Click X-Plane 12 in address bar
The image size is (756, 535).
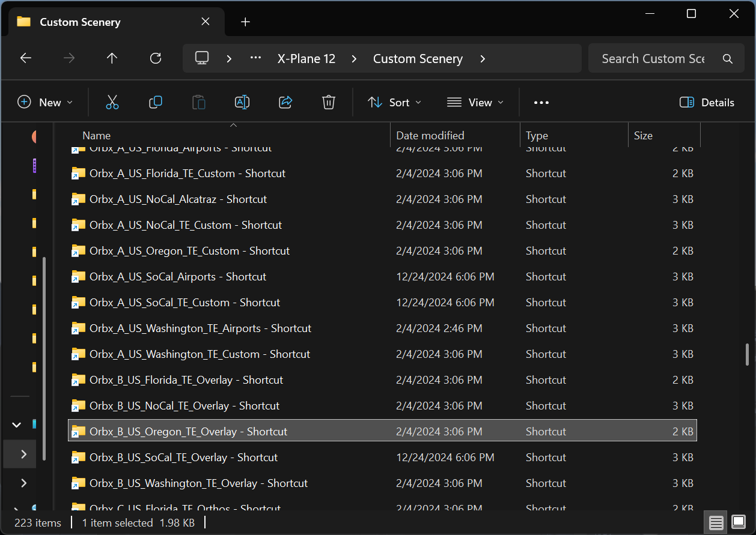click(x=306, y=59)
